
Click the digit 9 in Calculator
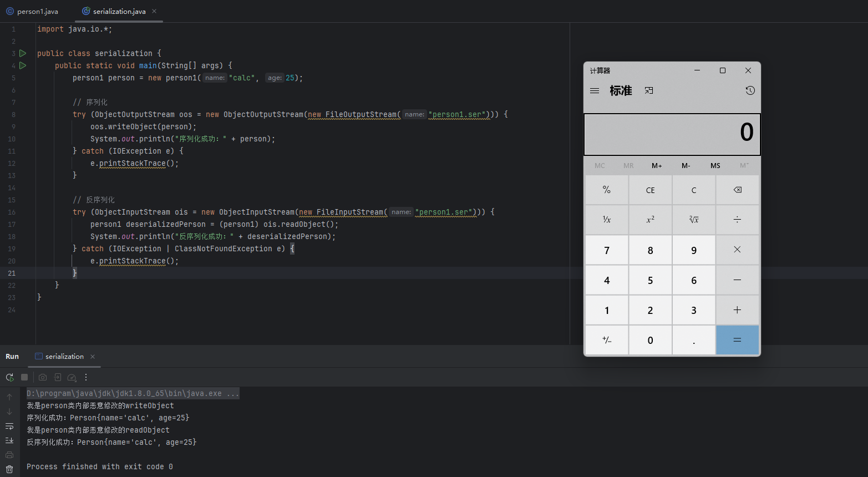[694, 250]
